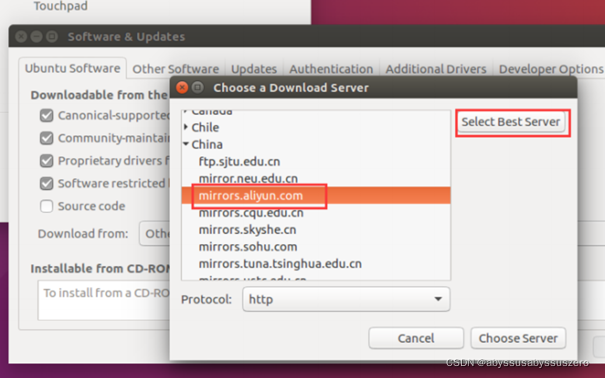Click the dialog's maximize window button
605x378 pixels.
click(x=198, y=88)
